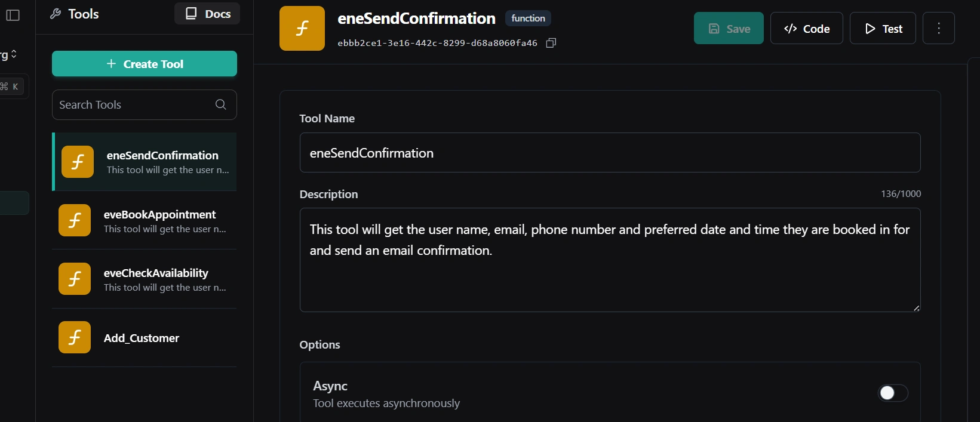The width and height of the screenshot is (980, 422).
Task: Select the Add_Customer tool entry
Action: (142, 338)
